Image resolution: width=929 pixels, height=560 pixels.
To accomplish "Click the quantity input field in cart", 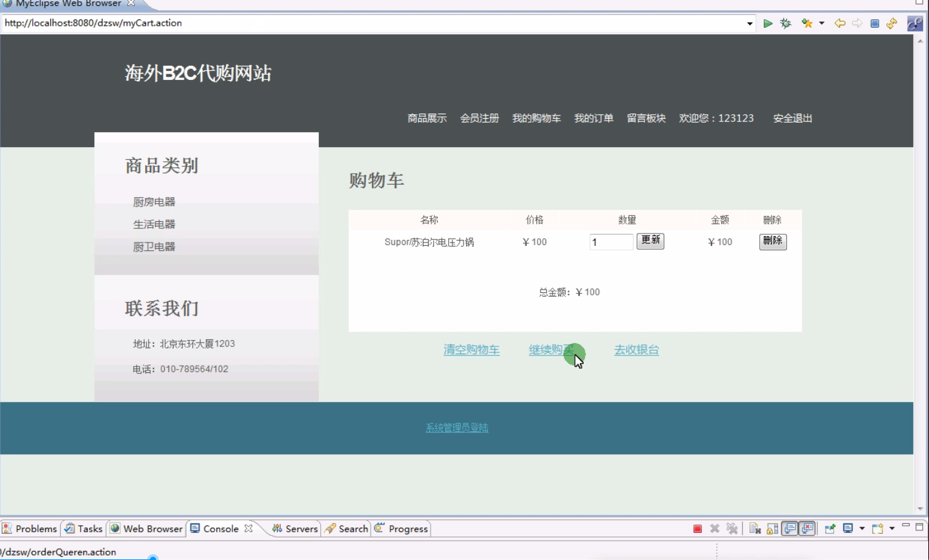I will [x=611, y=242].
